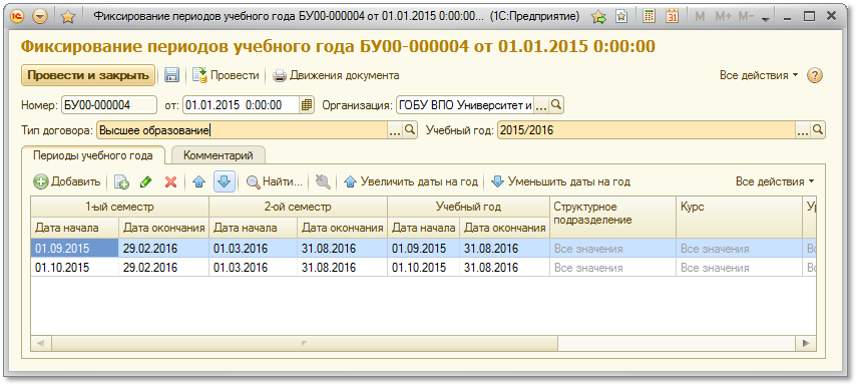The height and width of the screenshot is (387, 858).
Task: Click the M memory button
Action: click(699, 17)
